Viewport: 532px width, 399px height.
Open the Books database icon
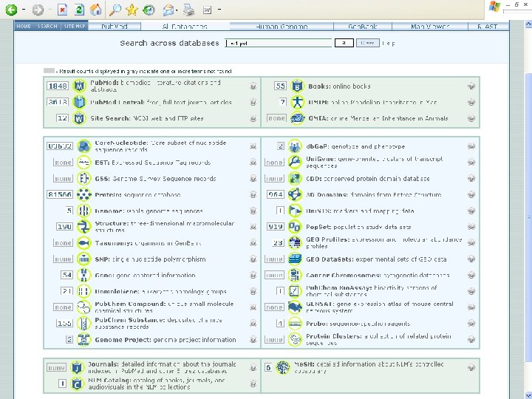pos(297,86)
